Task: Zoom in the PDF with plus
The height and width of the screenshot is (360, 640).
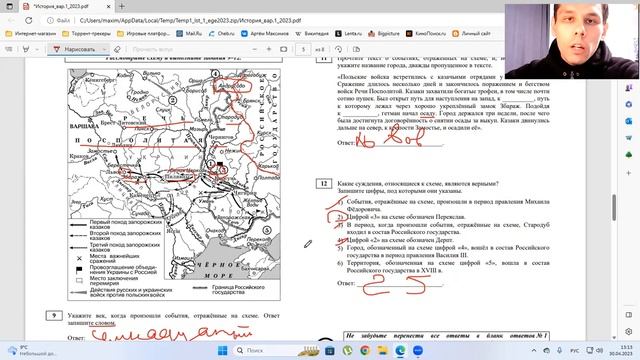Action: [x=269, y=49]
